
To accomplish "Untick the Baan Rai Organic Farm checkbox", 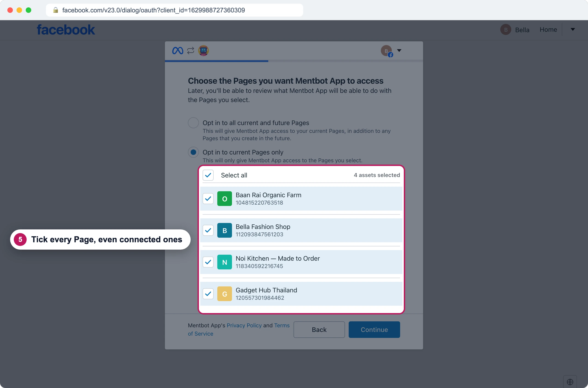I will 208,199.
